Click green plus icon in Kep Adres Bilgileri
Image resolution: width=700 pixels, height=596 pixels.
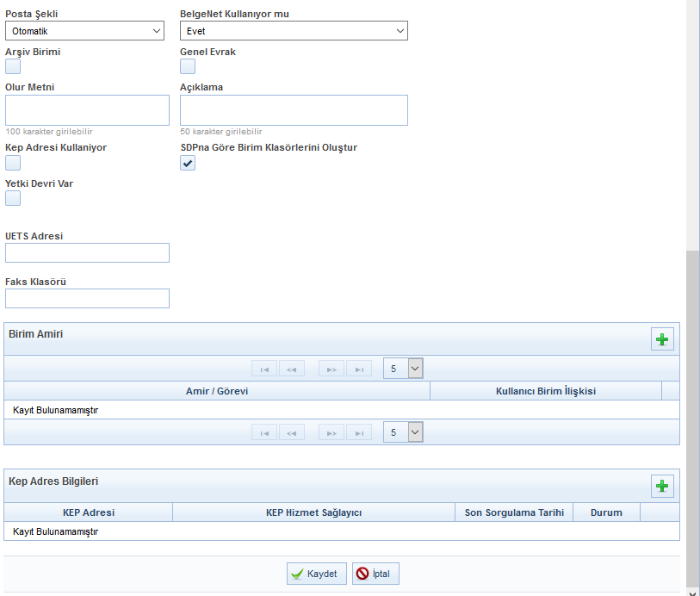pyautogui.click(x=661, y=486)
